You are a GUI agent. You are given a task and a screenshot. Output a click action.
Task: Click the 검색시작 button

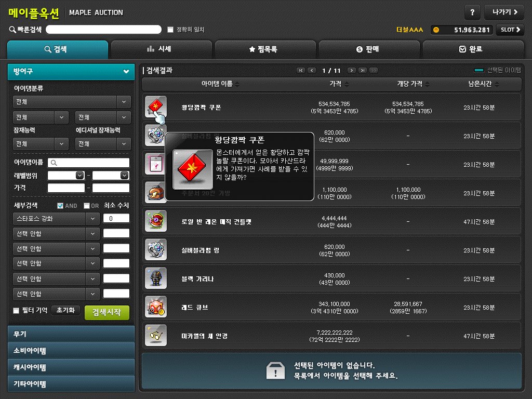(107, 312)
